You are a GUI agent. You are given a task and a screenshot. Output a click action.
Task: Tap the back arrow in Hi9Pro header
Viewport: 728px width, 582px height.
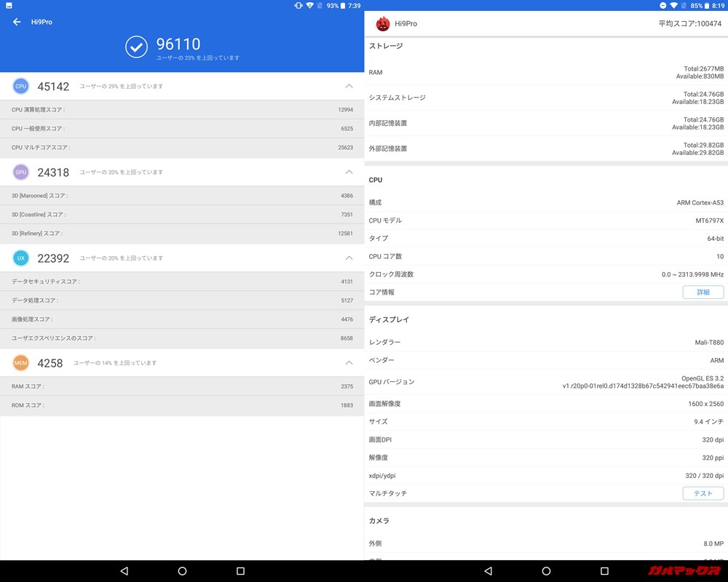tap(16, 22)
